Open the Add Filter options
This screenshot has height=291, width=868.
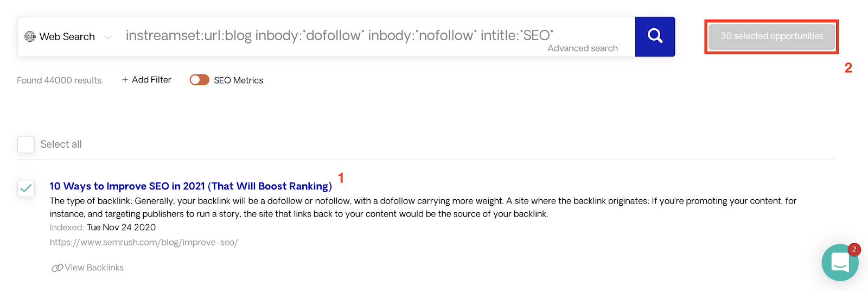[x=146, y=80]
